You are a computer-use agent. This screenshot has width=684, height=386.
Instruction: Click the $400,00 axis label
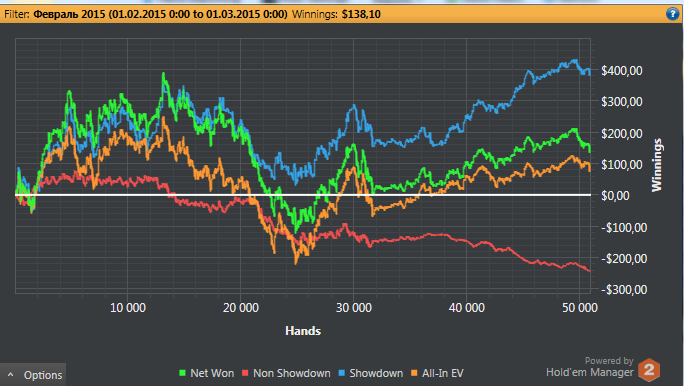[622, 71]
